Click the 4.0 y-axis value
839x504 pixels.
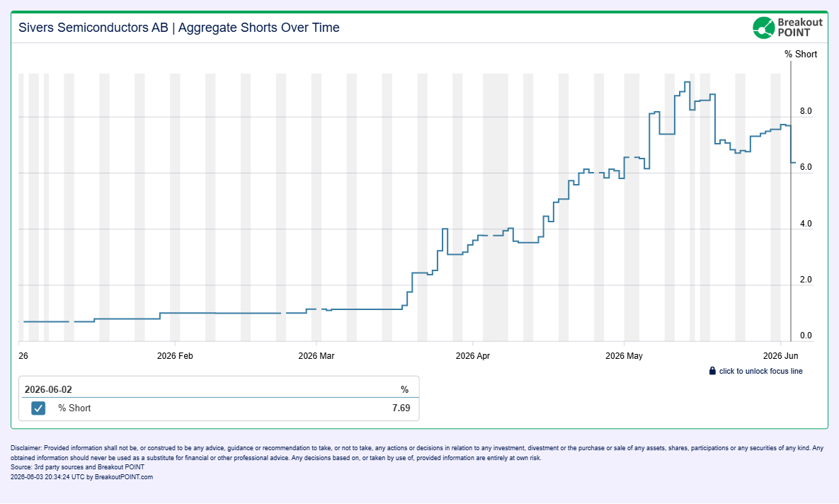tap(806, 224)
